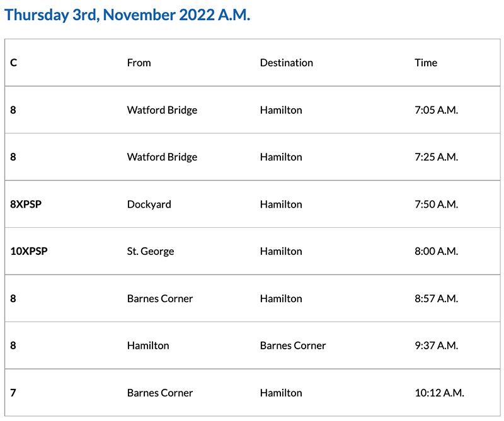Click the 10:12 A.M. time cell
Viewport: 504px width, 421px height.
[439, 393]
